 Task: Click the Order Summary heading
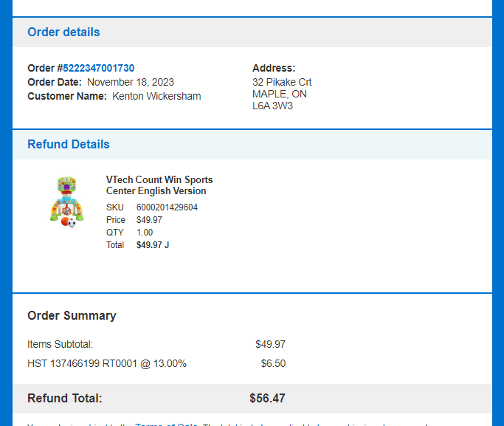click(x=72, y=316)
